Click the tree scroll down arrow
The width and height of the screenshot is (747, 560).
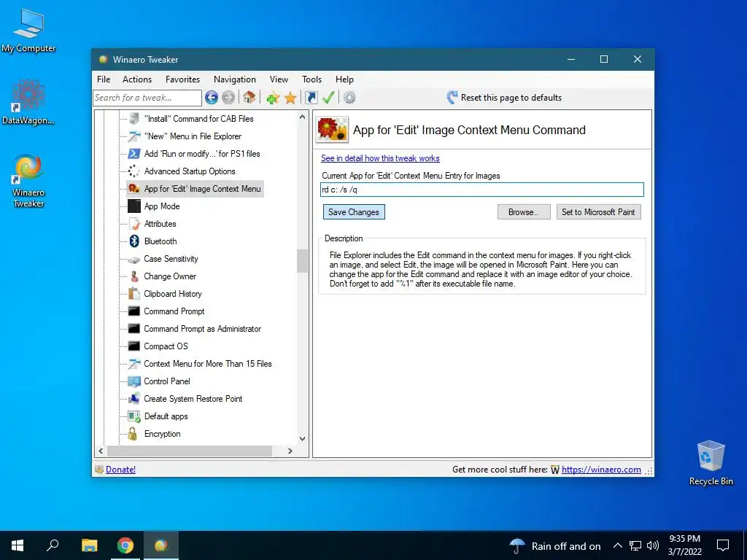(302, 438)
